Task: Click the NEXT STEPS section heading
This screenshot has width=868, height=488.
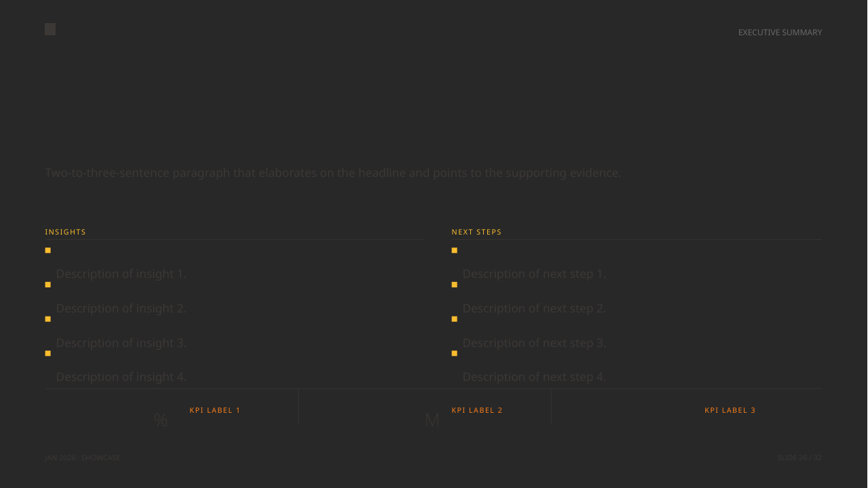Action: tap(477, 232)
